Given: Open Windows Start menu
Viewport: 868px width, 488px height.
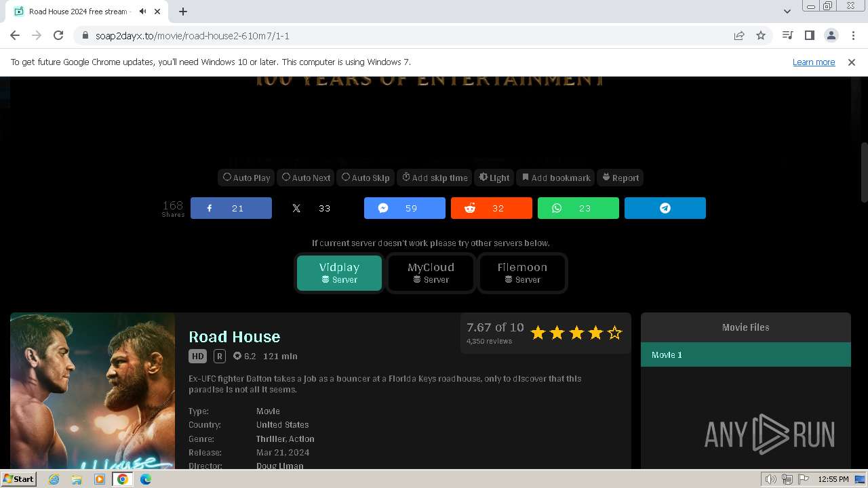Looking at the screenshot, I should [x=19, y=479].
